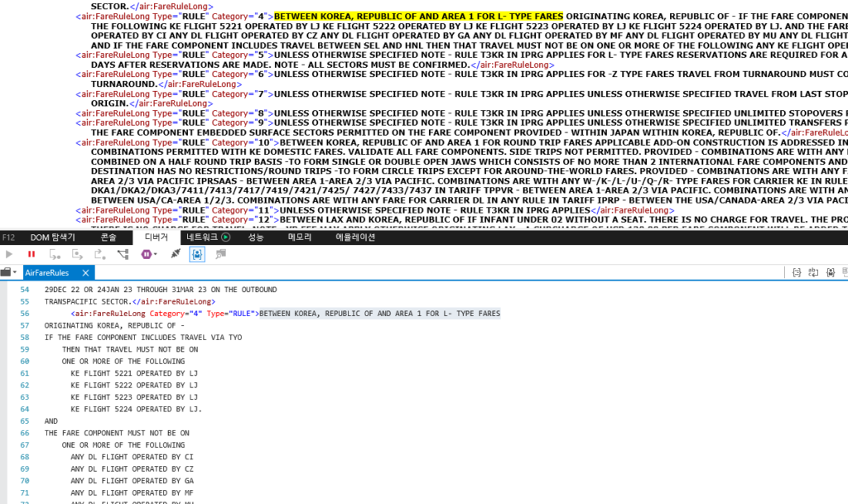Open the 네트워크 tab
Viewport: 848px width, 504px height.
pyautogui.click(x=207, y=237)
